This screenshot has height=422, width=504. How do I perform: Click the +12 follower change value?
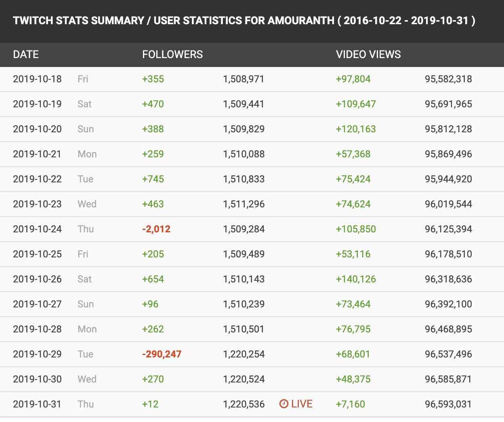[150, 404]
